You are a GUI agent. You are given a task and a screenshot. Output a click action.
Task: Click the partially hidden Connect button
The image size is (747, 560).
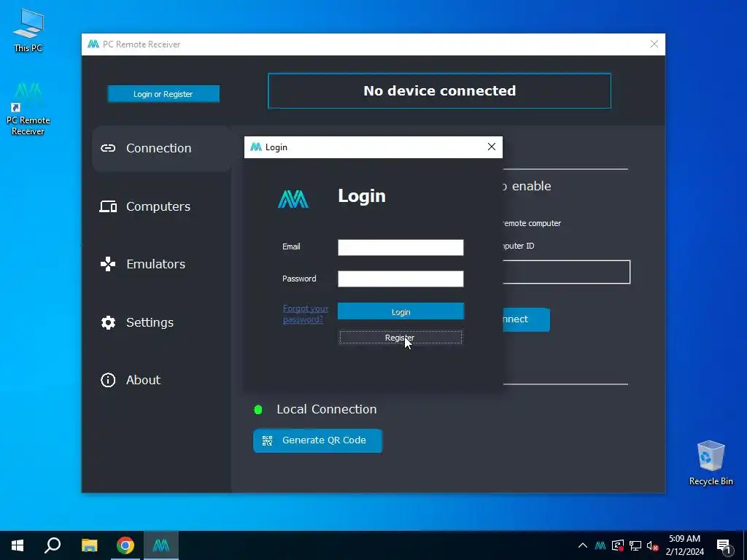click(527, 319)
